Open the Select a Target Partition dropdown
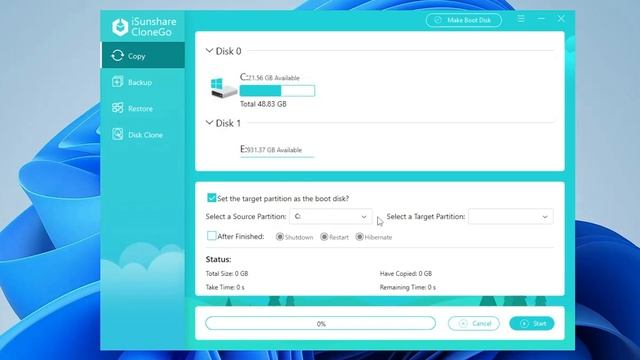640x360 pixels. pos(511,217)
